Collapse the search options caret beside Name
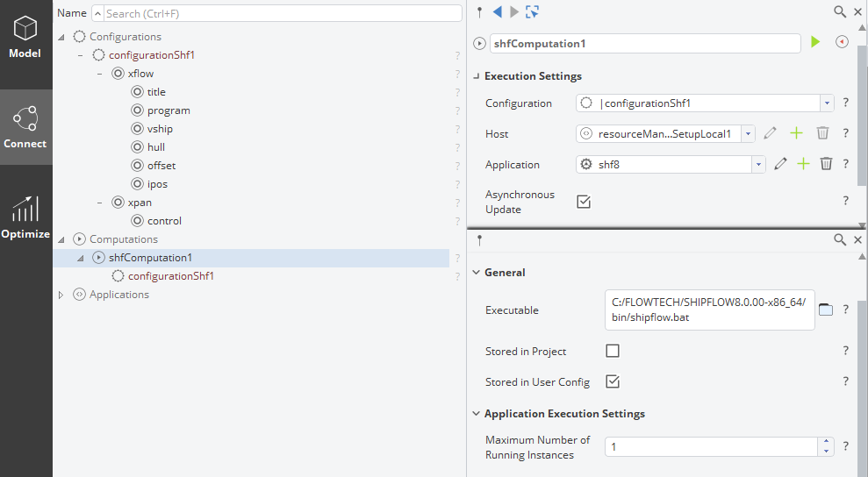Screen dimensions: 868x477 (x=97, y=13)
